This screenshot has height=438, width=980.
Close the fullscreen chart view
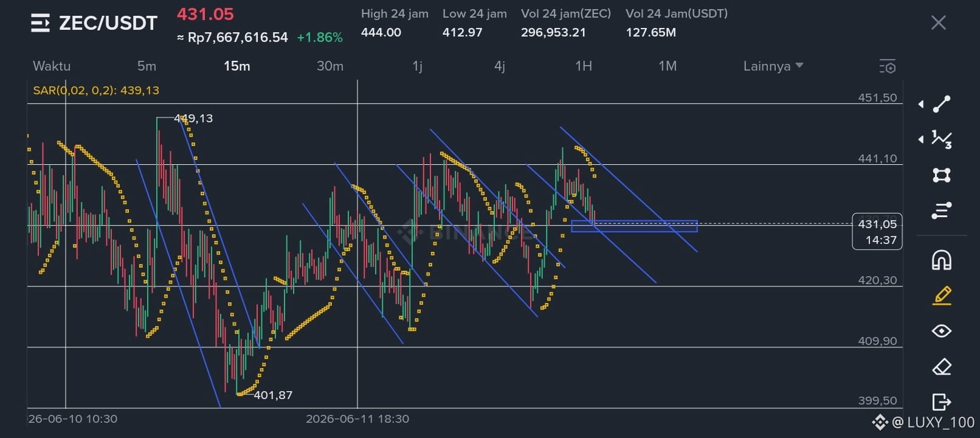coord(938,23)
